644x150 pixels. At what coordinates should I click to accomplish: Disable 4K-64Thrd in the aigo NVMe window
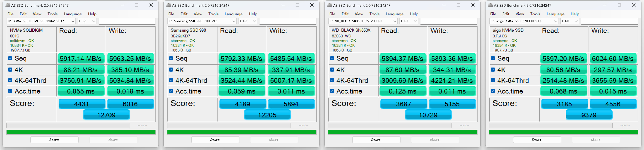pyautogui.click(x=493, y=80)
